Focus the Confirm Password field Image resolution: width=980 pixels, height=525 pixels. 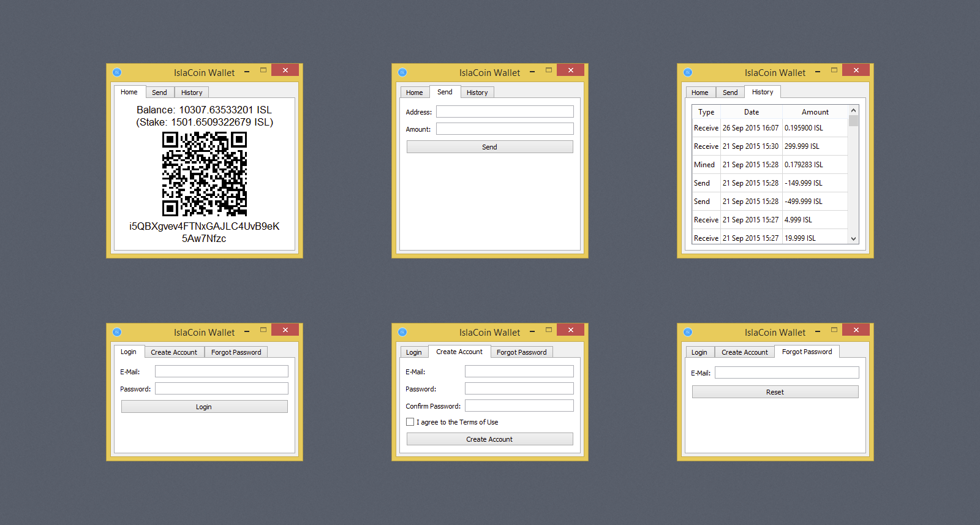(x=519, y=406)
